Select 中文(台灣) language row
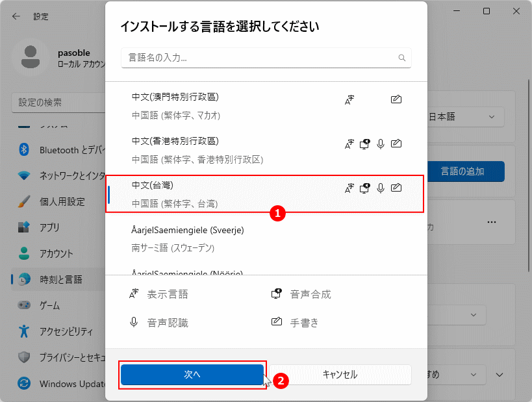532x402 pixels. pyautogui.click(x=264, y=194)
